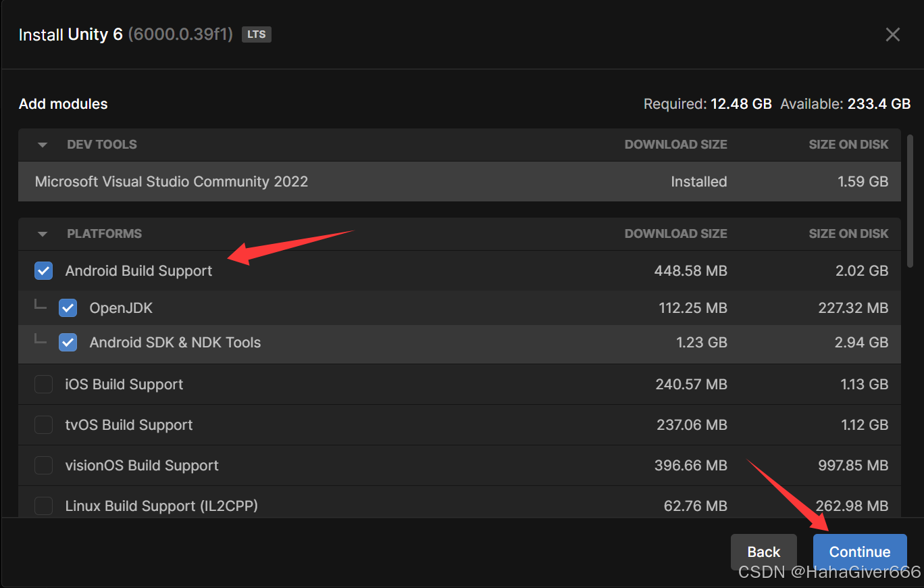Click the LTS badge next to version
The image size is (924, 588).
257,34
